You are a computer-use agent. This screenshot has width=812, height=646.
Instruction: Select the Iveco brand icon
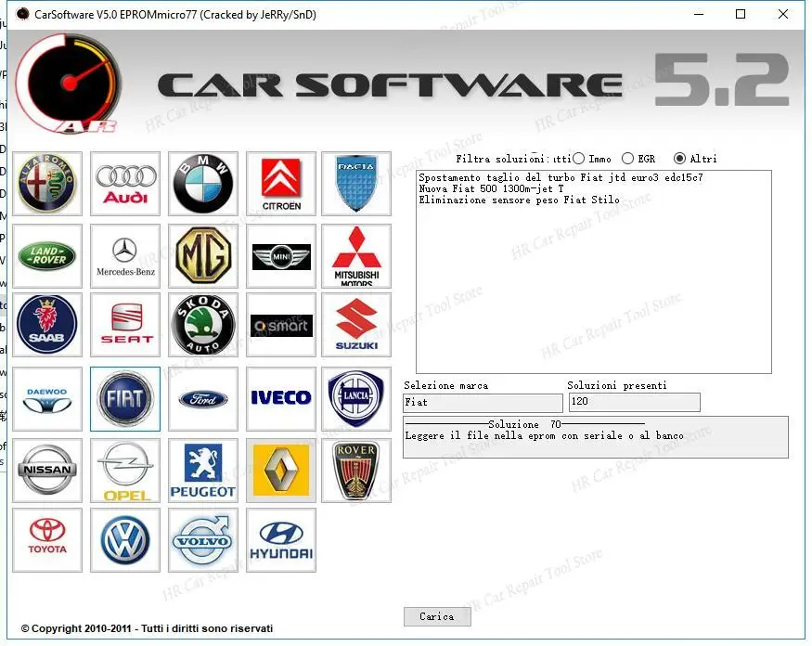point(281,399)
